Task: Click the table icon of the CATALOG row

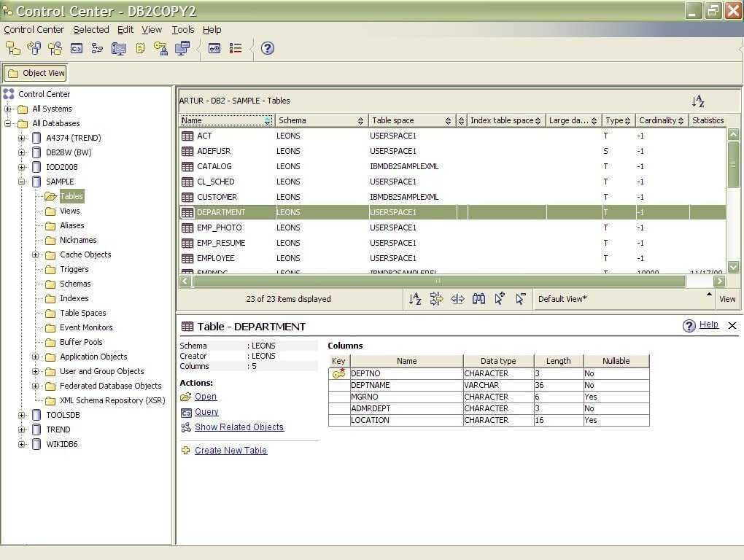Action: pos(187,166)
